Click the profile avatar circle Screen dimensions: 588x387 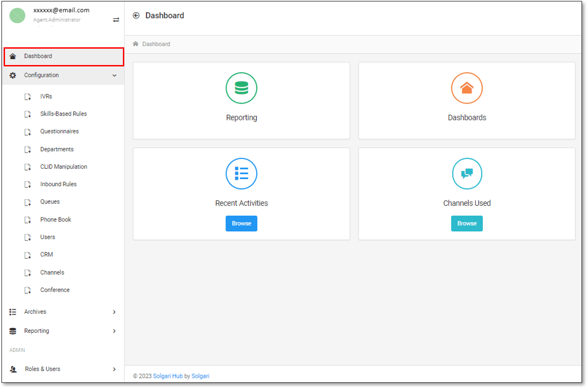(x=17, y=15)
